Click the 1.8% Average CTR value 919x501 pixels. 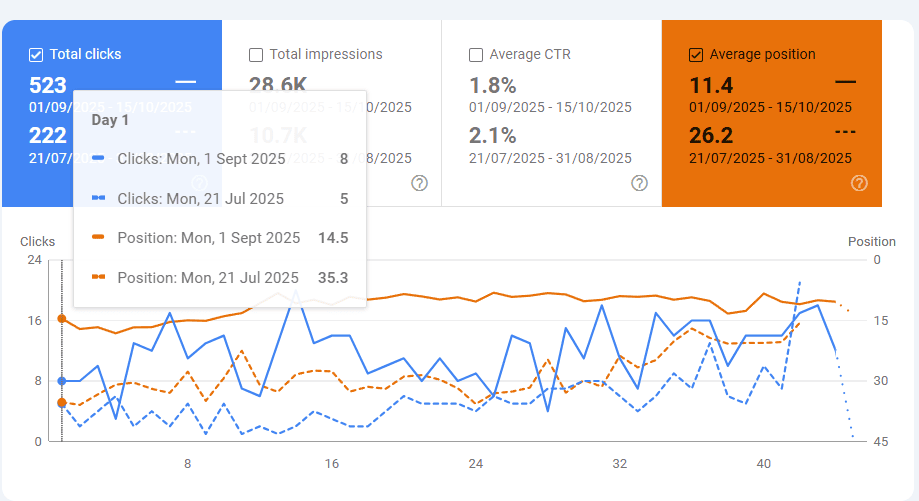pyautogui.click(x=493, y=85)
